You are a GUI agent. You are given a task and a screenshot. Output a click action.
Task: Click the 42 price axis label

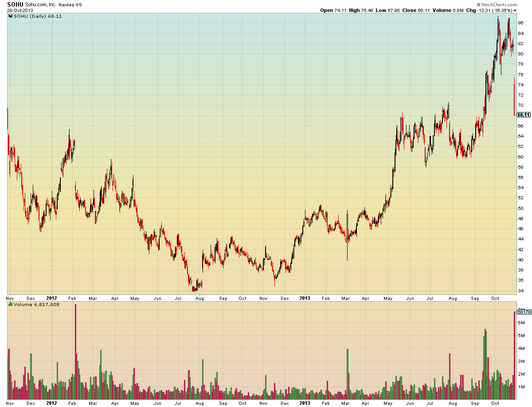point(521,249)
